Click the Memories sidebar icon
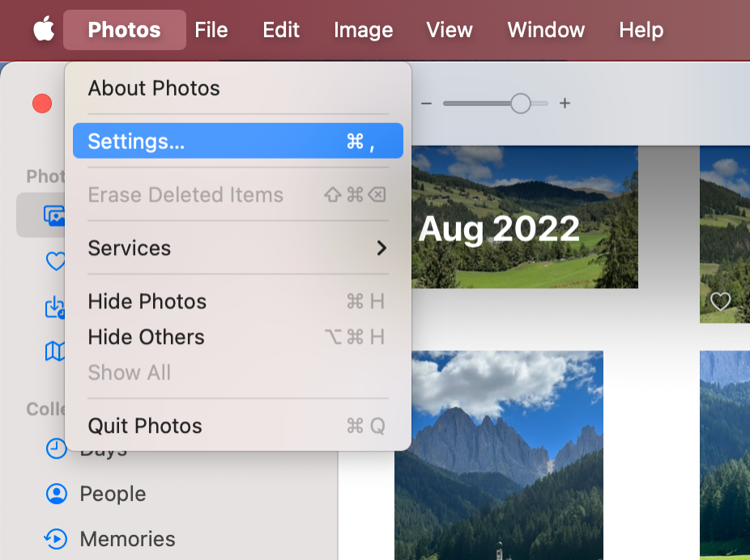Image resolution: width=750 pixels, height=560 pixels. click(x=55, y=539)
